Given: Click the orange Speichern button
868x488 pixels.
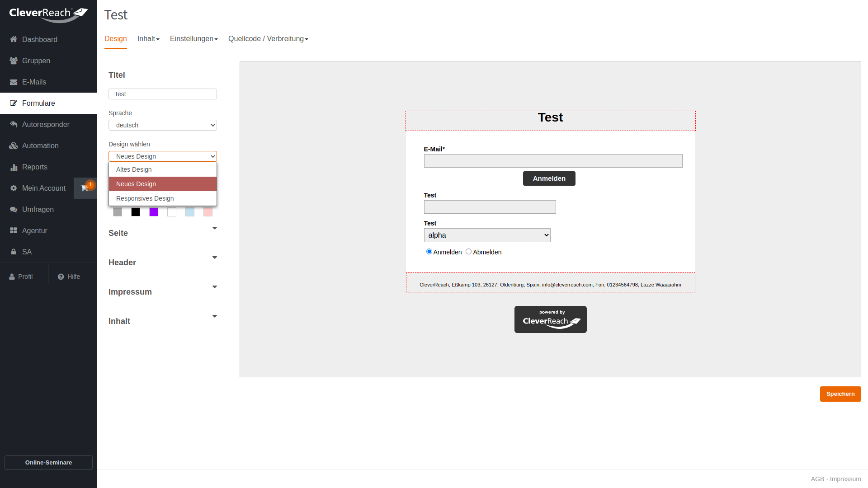Looking at the screenshot, I should coord(840,394).
